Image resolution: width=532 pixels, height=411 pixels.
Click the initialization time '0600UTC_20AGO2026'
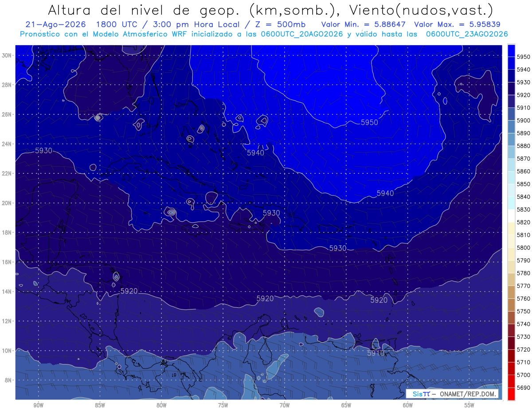(301, 34)
